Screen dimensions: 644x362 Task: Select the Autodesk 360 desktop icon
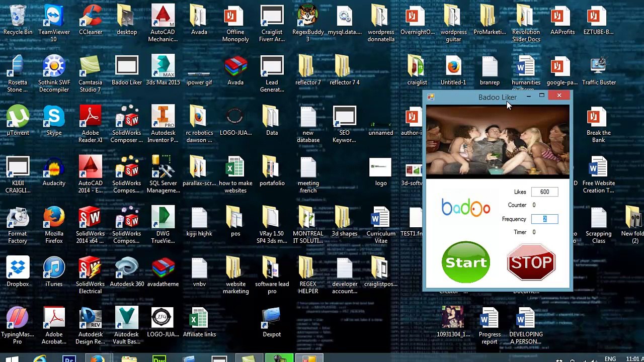pyautogui.click(x=127, y=272)
